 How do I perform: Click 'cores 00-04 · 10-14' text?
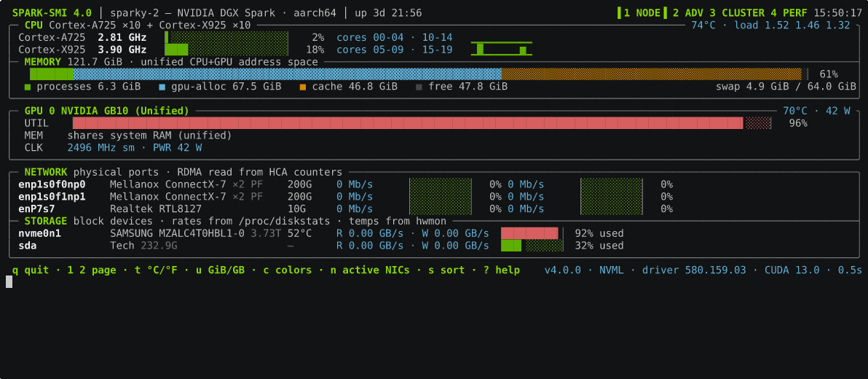395,38
